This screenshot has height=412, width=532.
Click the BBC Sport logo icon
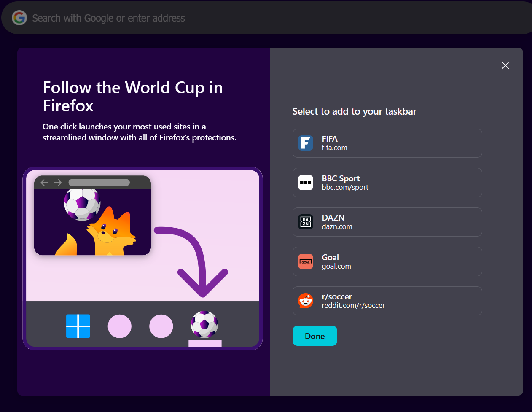click(306, 183)
